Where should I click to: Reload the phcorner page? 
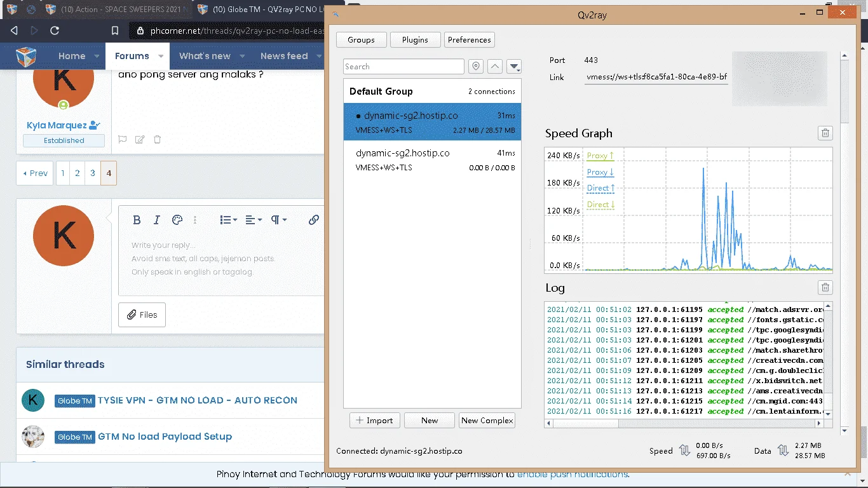point(55,30)
